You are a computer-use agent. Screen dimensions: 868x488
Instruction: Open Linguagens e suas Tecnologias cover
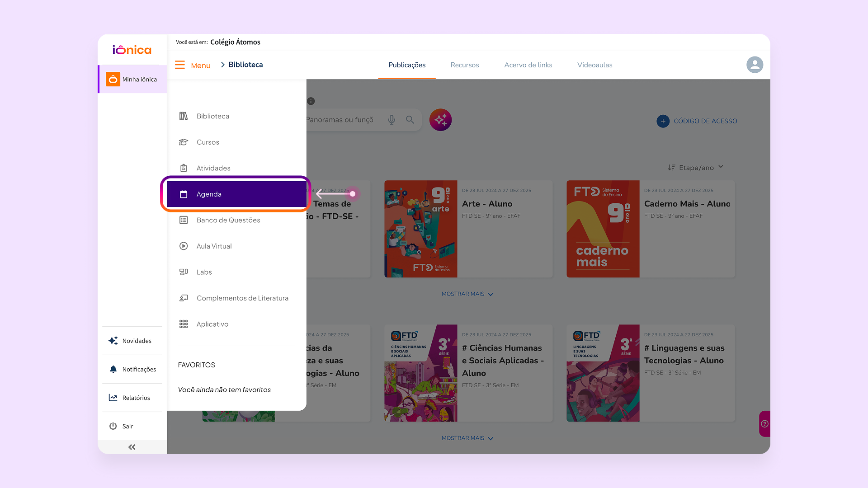coord(603,373)
